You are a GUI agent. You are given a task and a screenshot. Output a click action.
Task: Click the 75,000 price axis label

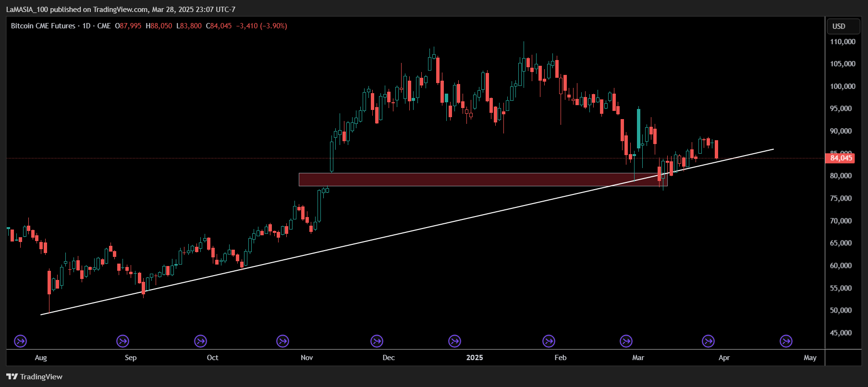click(841, 198)
